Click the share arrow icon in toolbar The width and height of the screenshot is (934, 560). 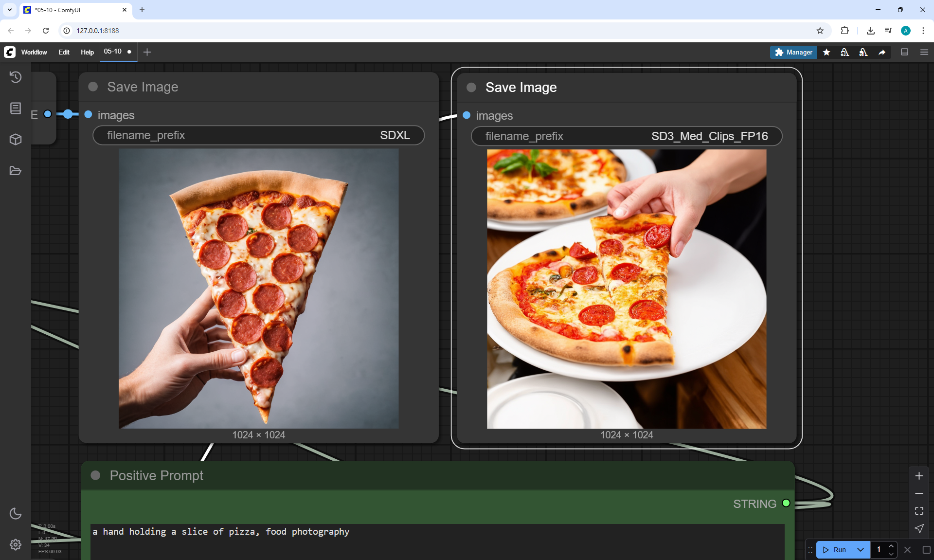pos(882,52)
